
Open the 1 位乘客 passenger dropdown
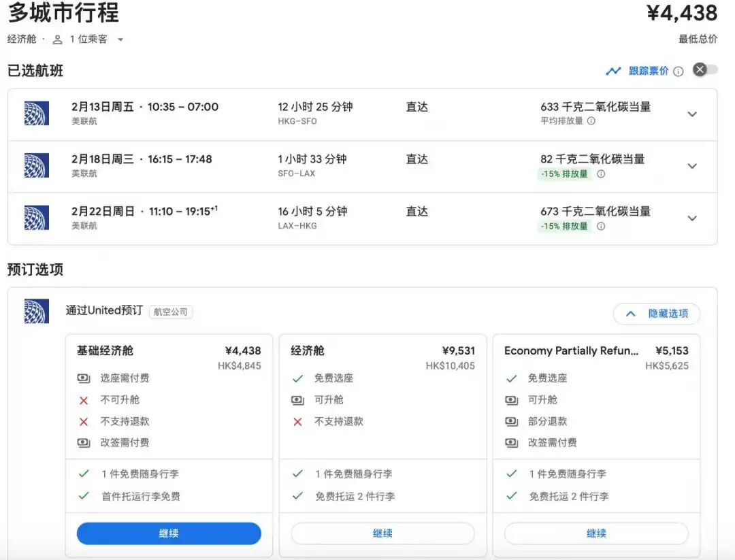[x=121, y=39]
